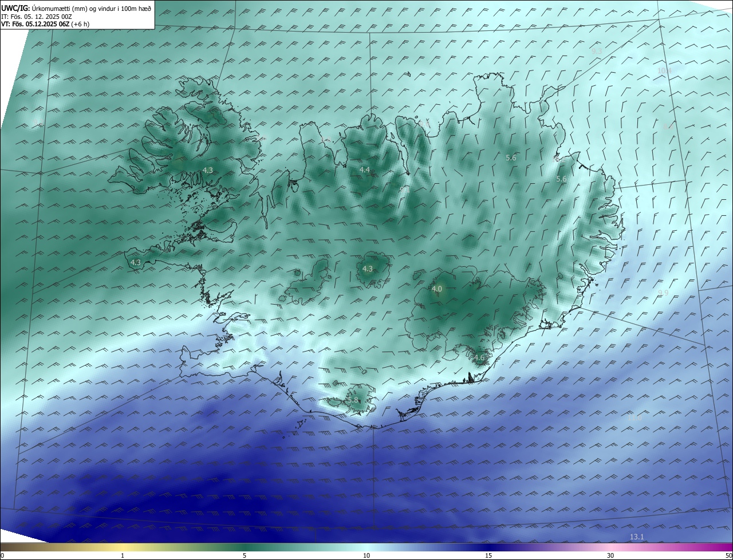Screen dimensions: 733x560
Task: Click the 10.4 value label over the sea
Action: click(x=664, y=71)
